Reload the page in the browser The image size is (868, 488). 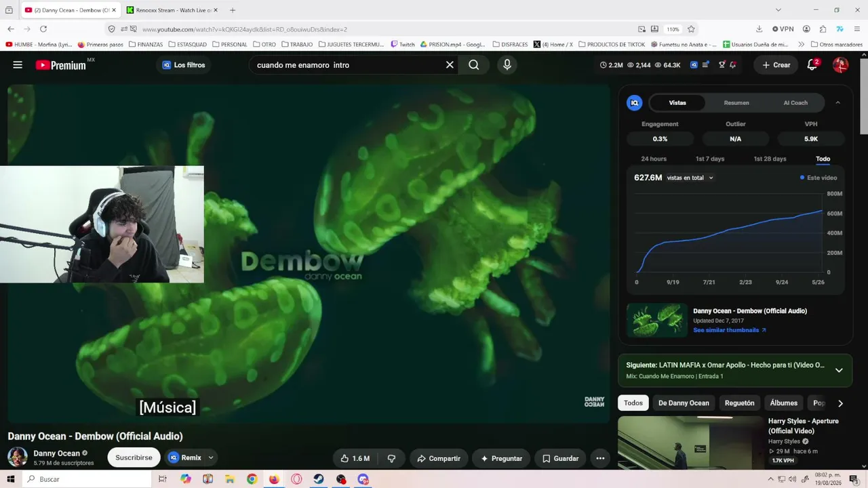coord(43,29)
